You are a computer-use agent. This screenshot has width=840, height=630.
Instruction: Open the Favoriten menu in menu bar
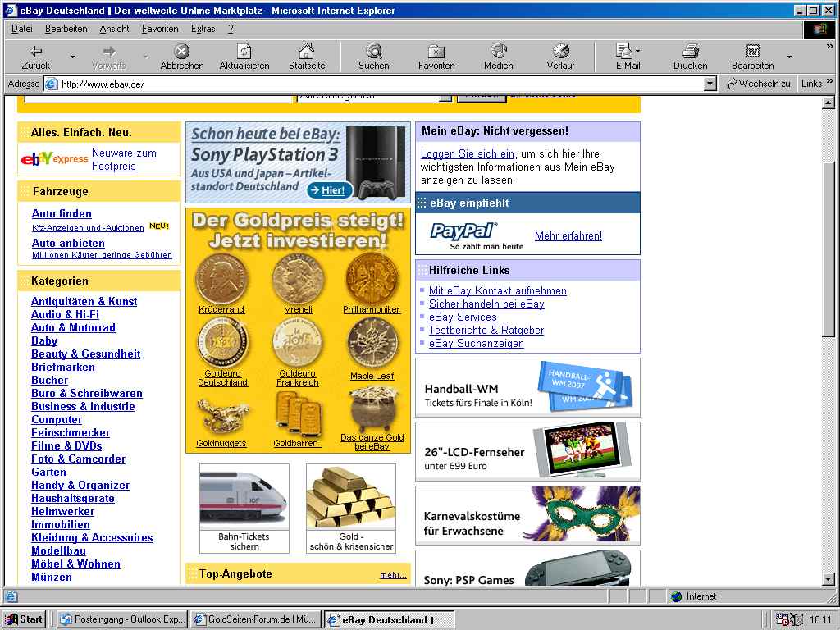160,29
